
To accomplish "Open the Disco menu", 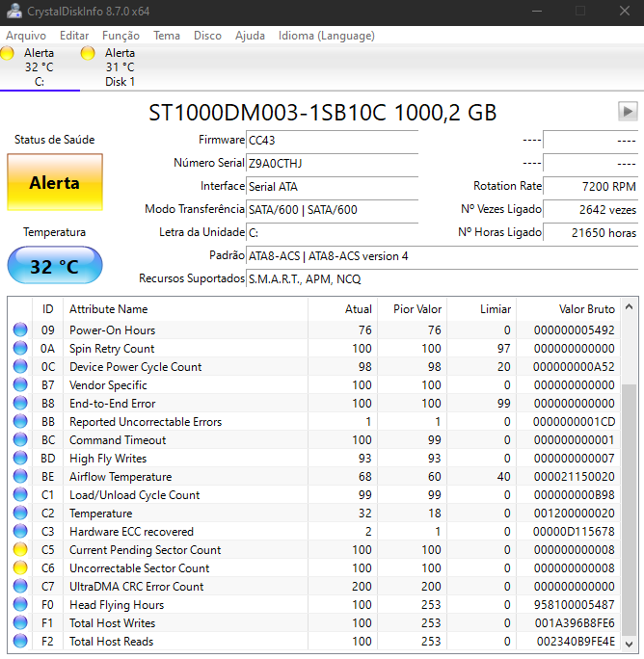I will [207, 36].
